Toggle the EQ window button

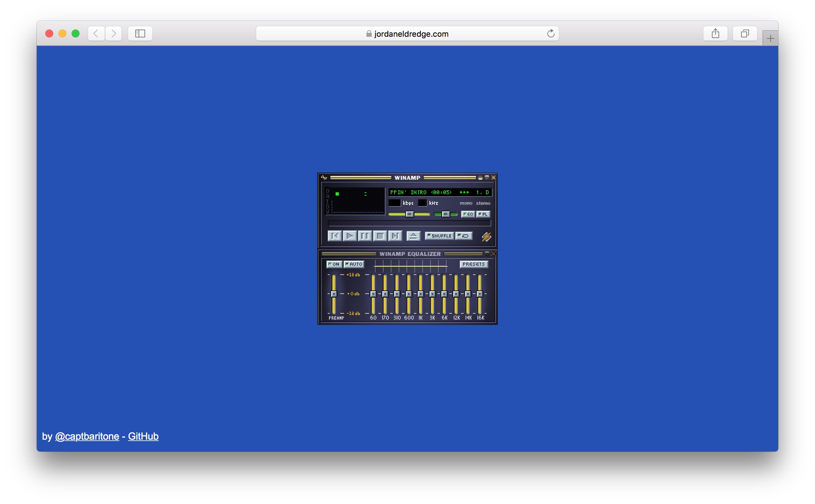pyautogui.click(x=468, y=214)
